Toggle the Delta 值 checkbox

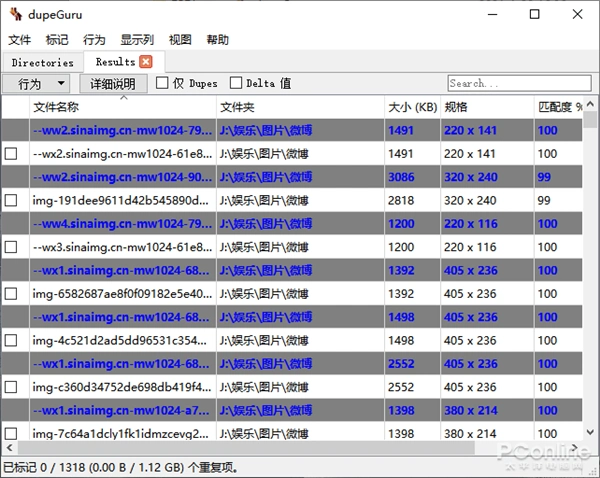click(x=237, y=84)
